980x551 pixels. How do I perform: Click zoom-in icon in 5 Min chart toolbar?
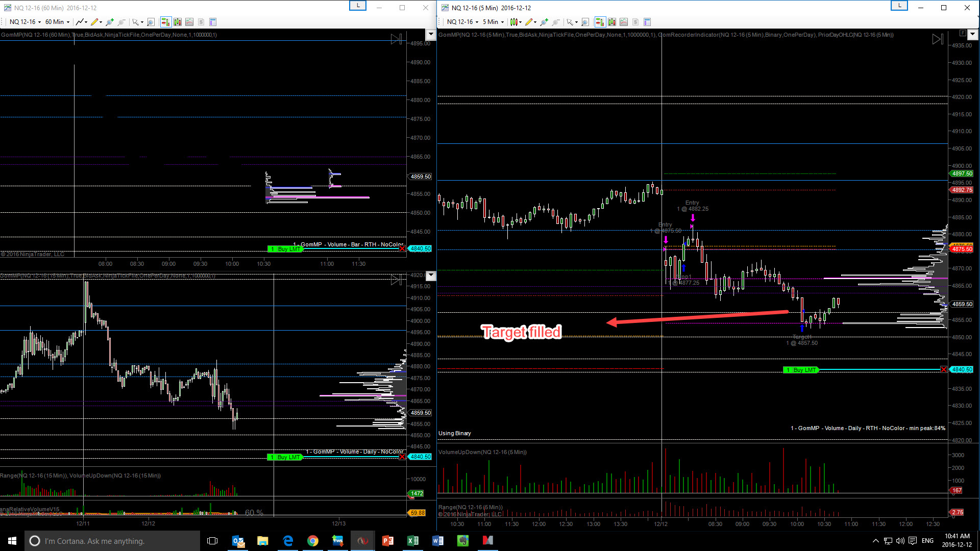tap(544, 22)
